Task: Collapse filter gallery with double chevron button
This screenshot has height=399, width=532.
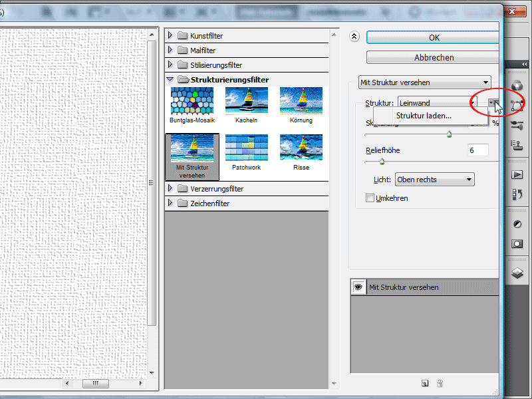Action: pos(354,37)
